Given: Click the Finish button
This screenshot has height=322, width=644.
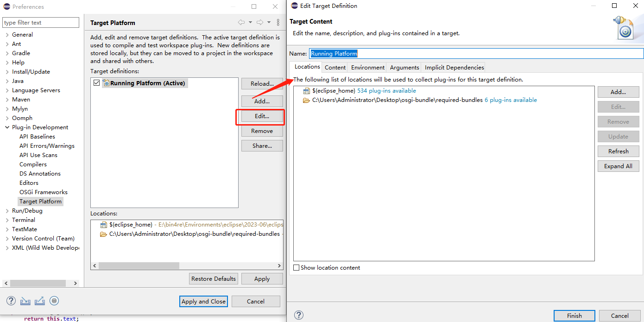Looking at the screenshot, I should (574, 316).
